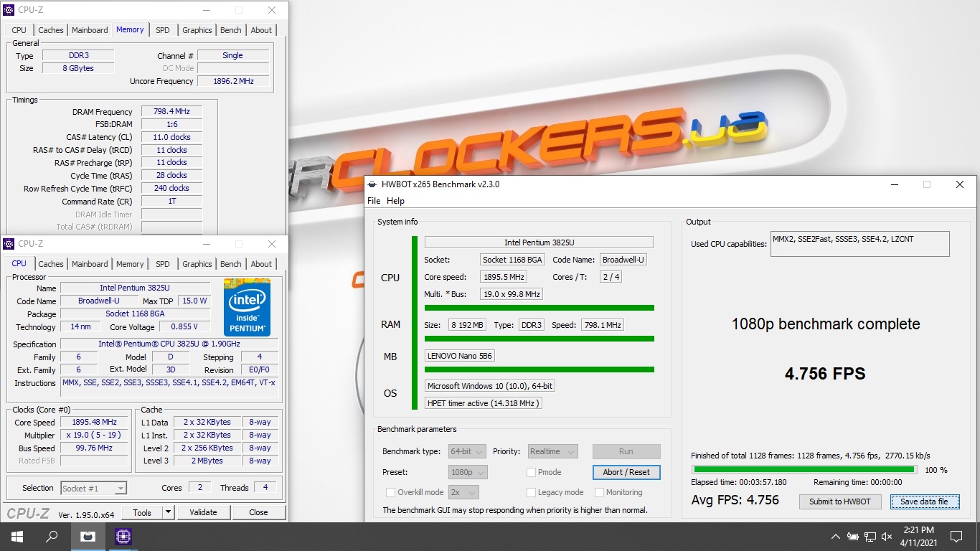Open Benchmark type 64-bit dropdown

coord(467,451)
